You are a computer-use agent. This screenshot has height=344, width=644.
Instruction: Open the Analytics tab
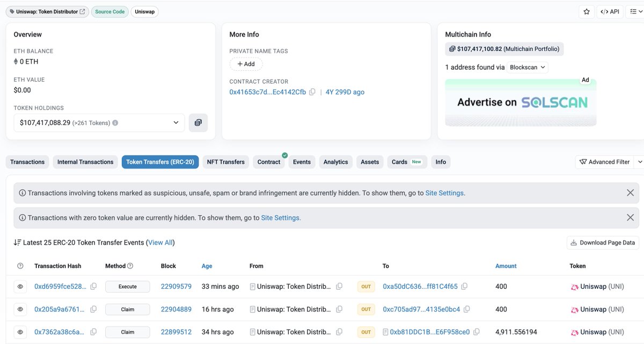pyautogui.click(x=336, y=162)
